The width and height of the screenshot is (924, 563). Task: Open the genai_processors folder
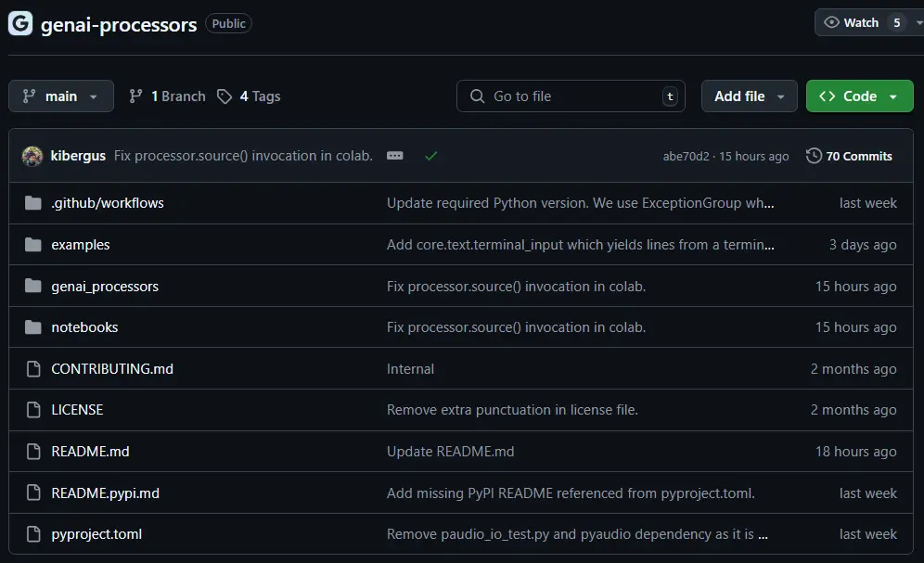(105, 287)
